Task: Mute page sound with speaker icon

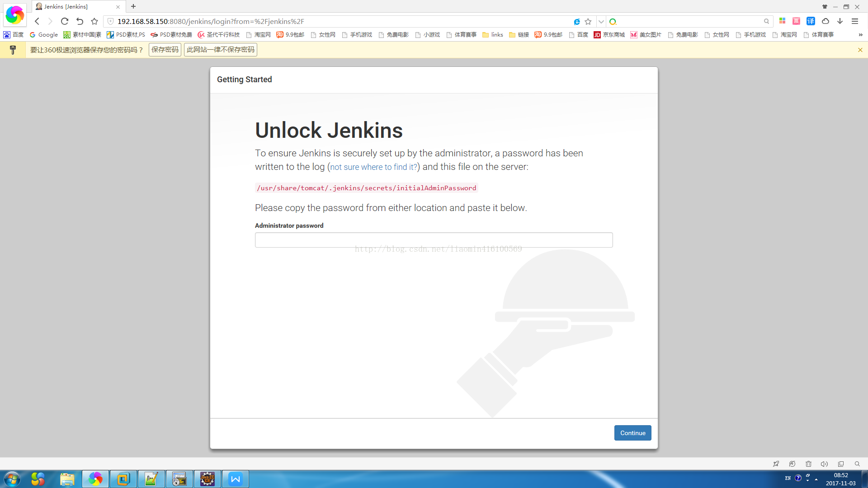Action: point(825,464)
